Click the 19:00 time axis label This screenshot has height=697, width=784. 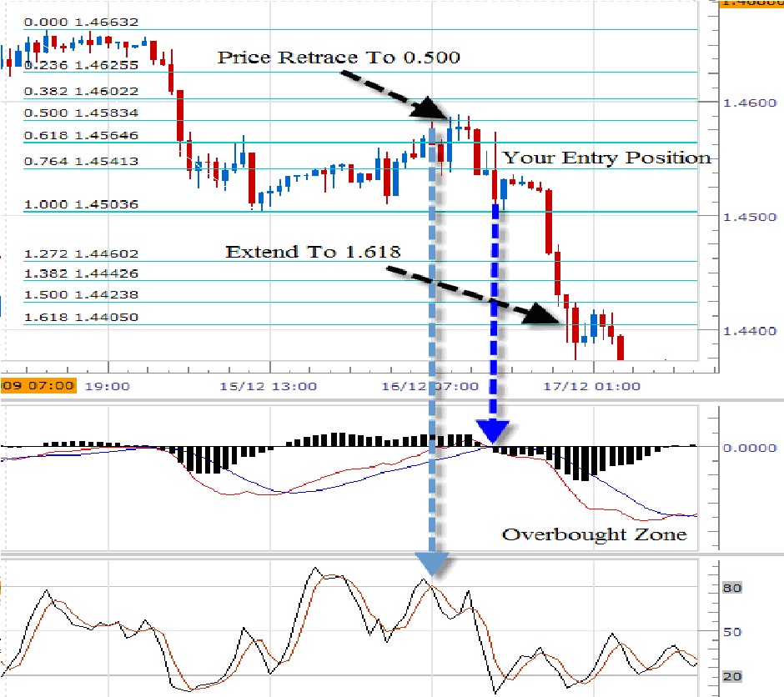tap(107, 386)
